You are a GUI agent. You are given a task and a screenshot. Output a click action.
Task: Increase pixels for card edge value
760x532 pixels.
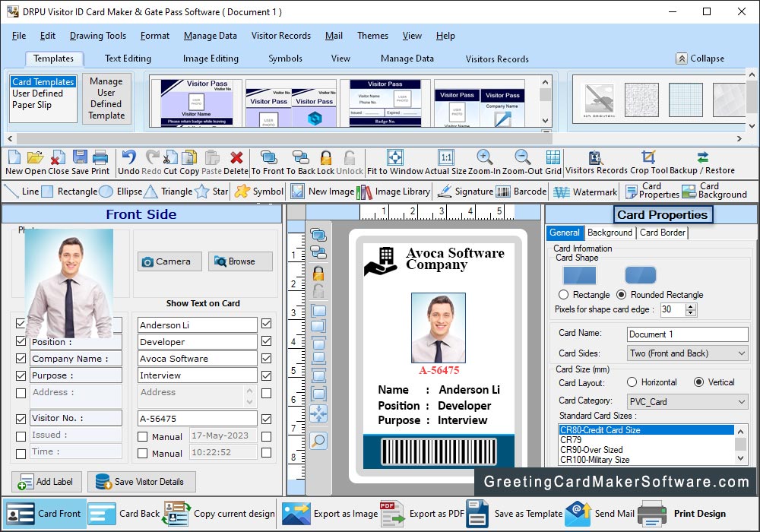691,306
